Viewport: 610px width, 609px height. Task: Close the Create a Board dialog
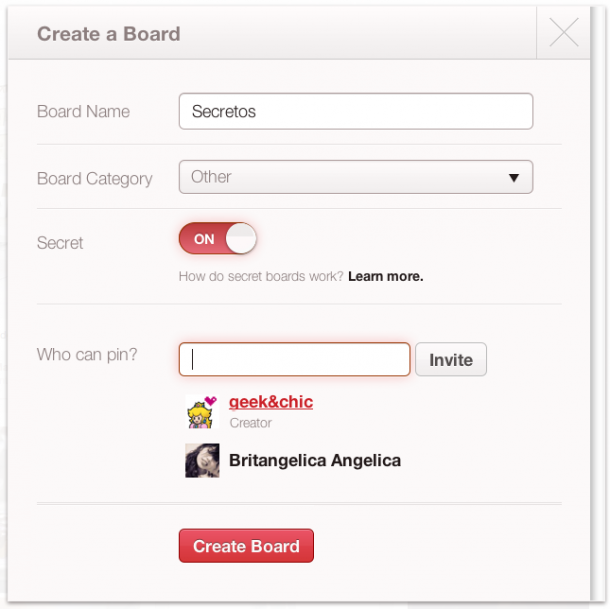[564, 33]
